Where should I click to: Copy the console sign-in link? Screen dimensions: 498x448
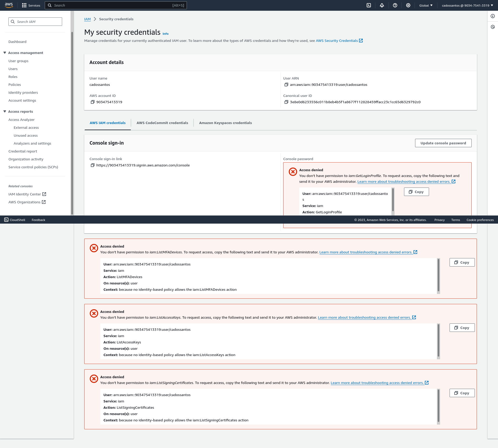[x=93, y=165]
